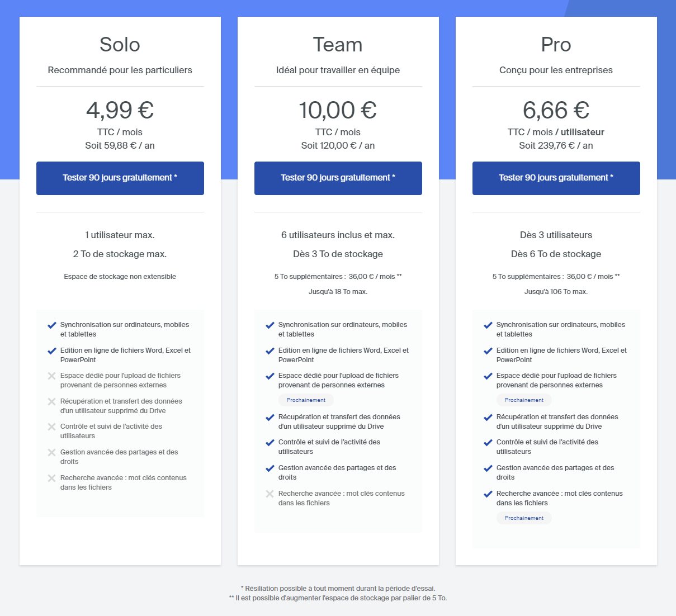The width and height of the screenshot is (676, 616).
Task: Click Team plan's Prochainement badge
Action: click(x=306, y=400)
